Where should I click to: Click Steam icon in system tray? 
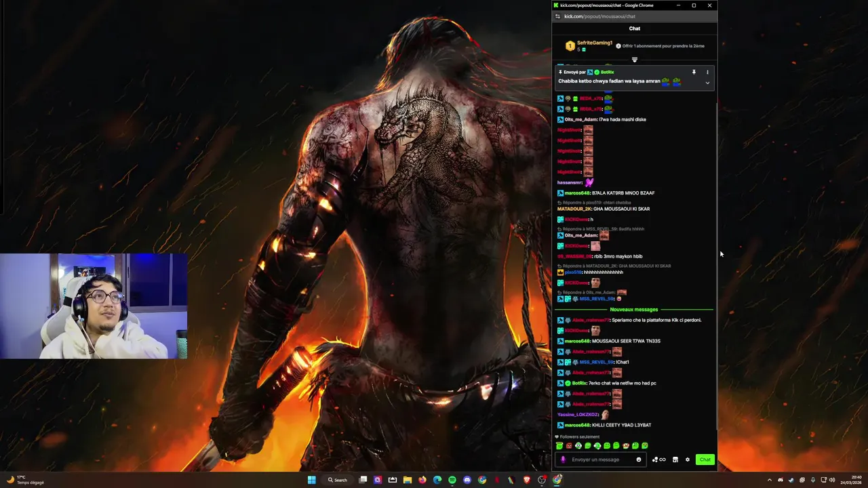coord(791,480)
